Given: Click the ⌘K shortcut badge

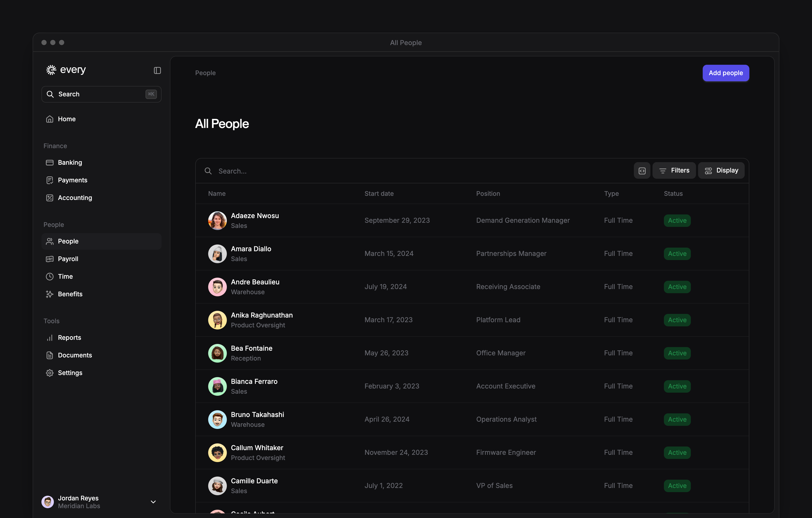Looking at the screenshot, I should (151, 94).
